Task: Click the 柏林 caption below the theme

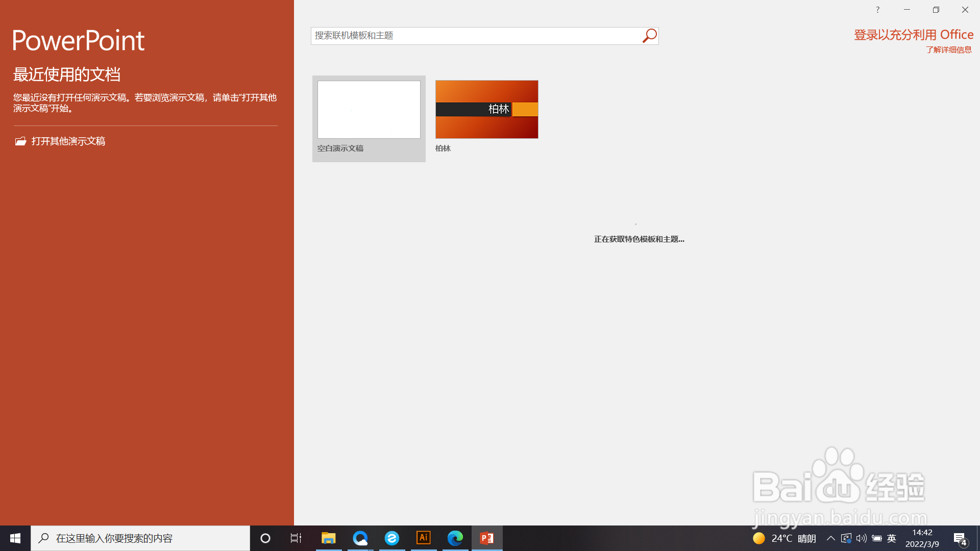Action: tap(443, 148)
